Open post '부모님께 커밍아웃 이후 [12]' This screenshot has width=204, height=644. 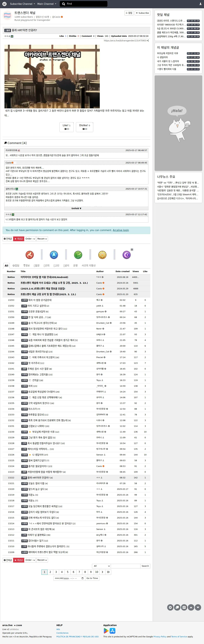point(45,432)
